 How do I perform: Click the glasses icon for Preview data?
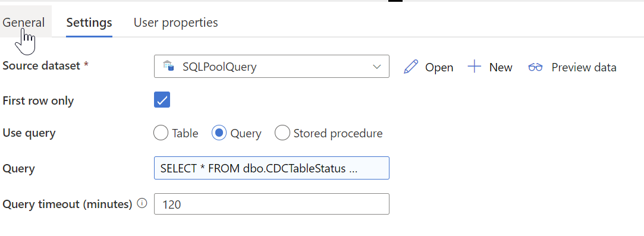[535, 67]
